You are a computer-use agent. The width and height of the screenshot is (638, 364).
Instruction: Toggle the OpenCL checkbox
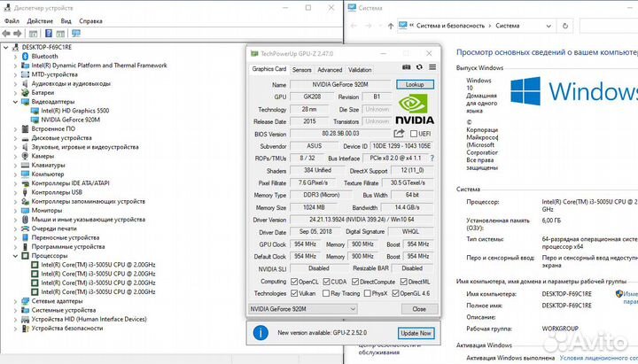coord(294,282)
